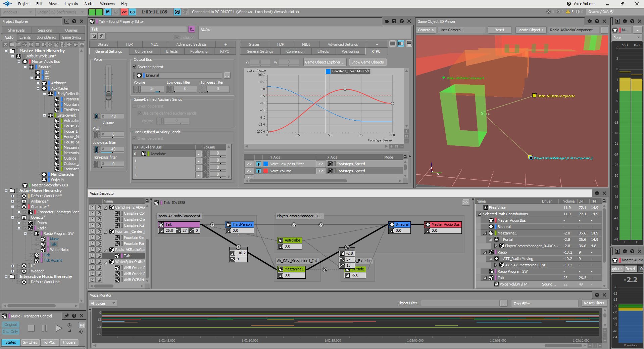
Task: Click the Object Filter input field in Voice Monitor
Action: point(460,303)
